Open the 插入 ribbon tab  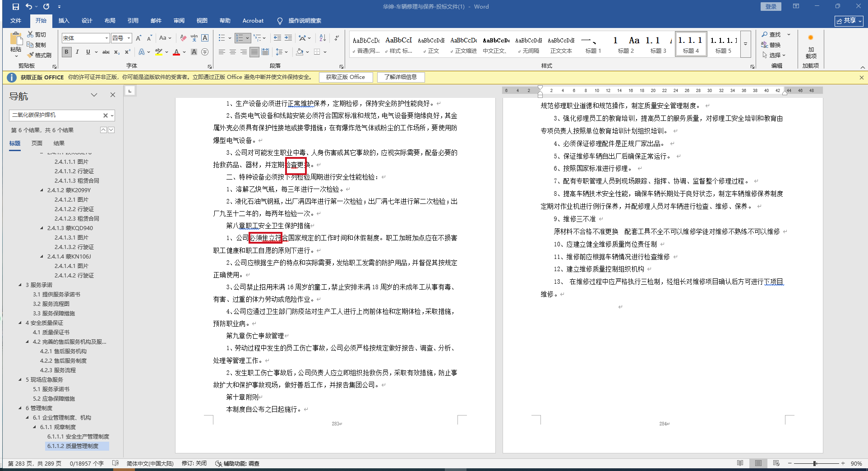pos(64,21)
